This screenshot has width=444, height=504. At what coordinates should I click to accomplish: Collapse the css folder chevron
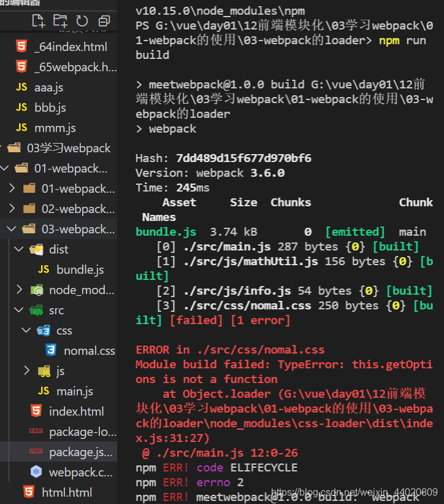click(26, 330)
